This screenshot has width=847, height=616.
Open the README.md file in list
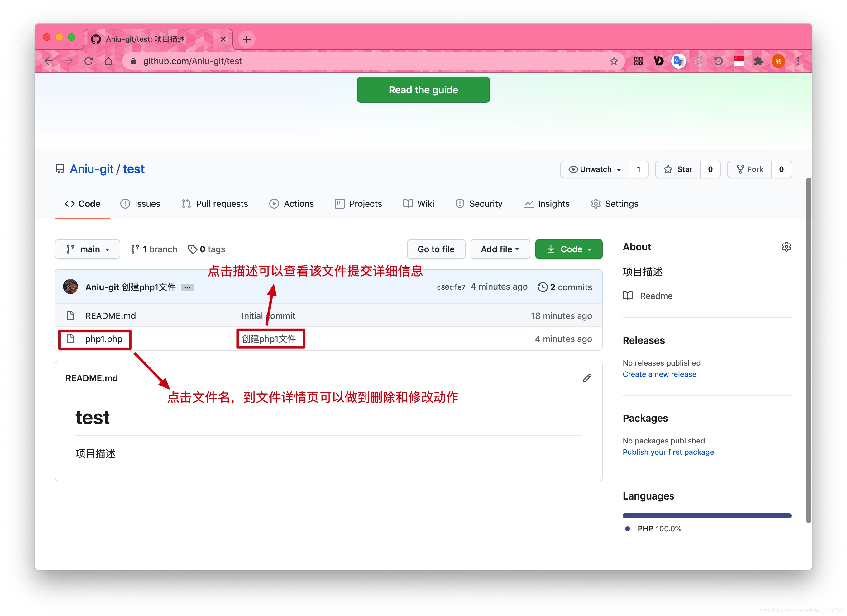click(x=111, y=316)
